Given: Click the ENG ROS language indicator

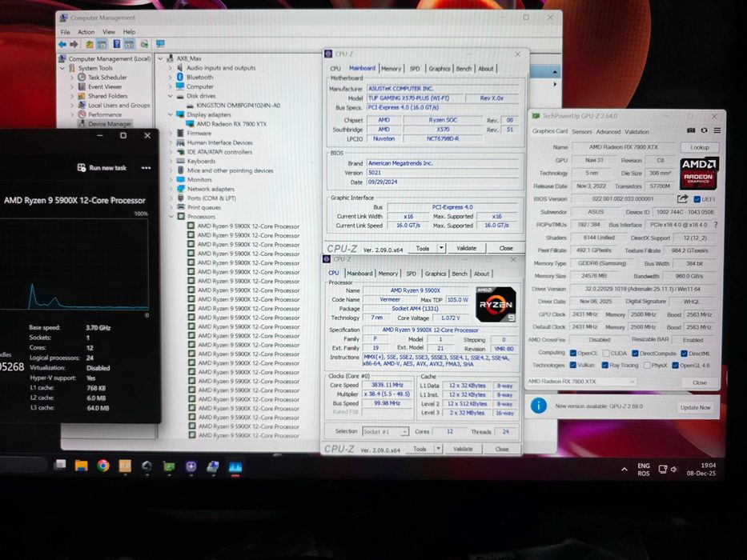Looking at the screenshot, I should point(644,469).
